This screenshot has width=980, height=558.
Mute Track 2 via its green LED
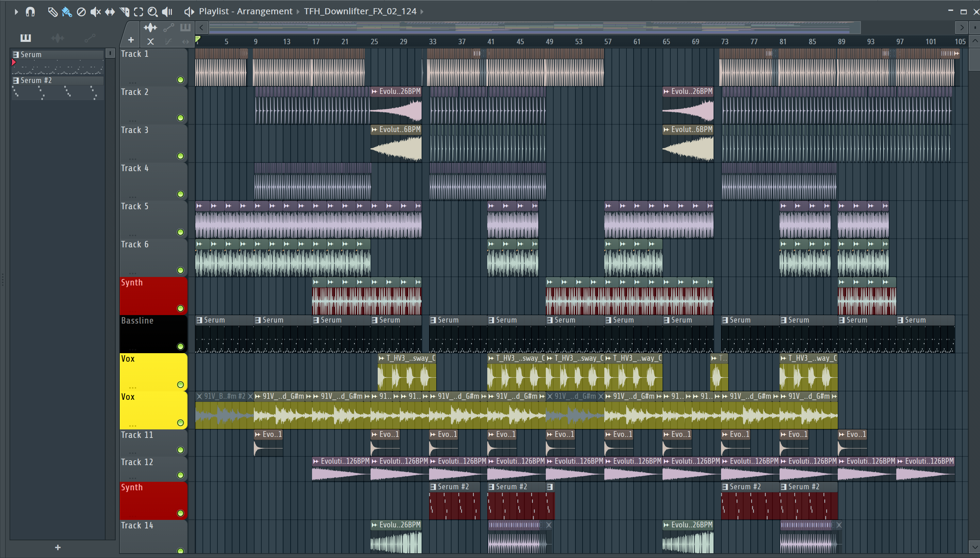pyautogui.click(x=180, y=118)
